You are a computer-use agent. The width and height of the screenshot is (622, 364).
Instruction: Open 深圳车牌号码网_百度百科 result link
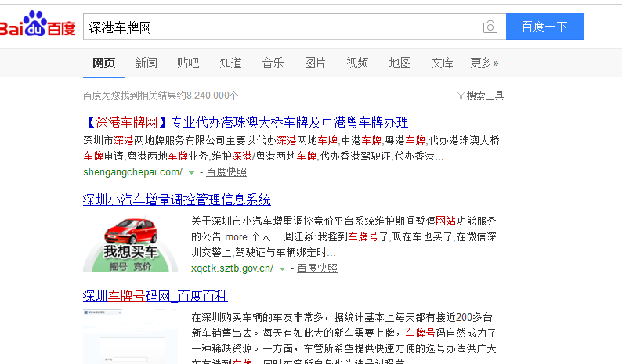155,296
